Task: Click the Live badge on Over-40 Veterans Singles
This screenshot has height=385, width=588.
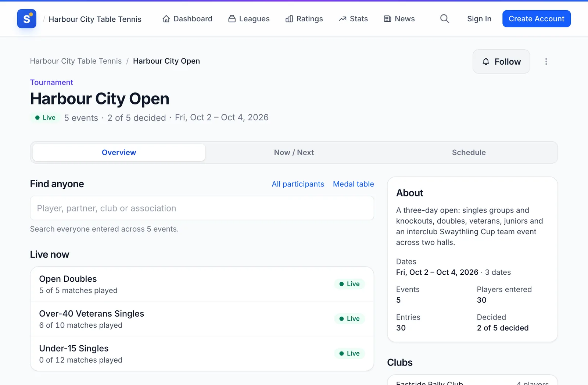Action: tap(349, 318)
